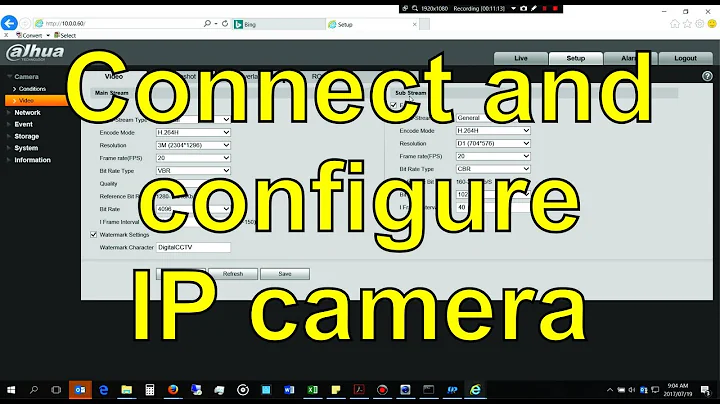Open IE Tools gear icon
This screenshot has width=720, height=404.
click(x=699, y=24)
